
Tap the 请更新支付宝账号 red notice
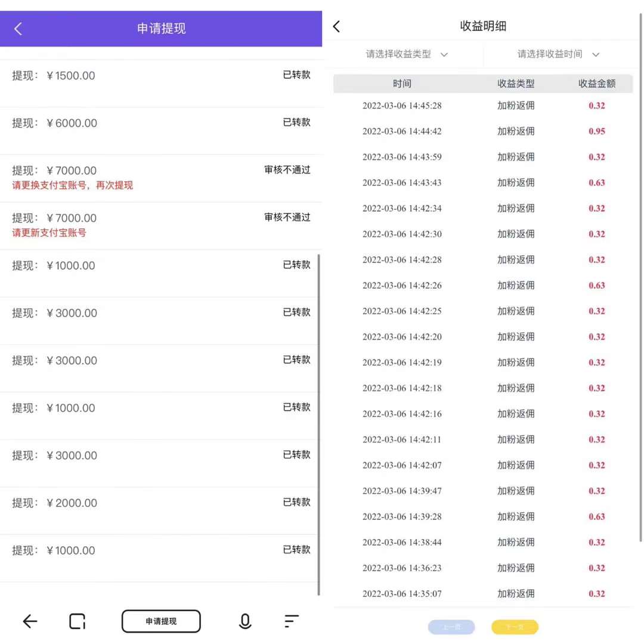click(49, 233)
